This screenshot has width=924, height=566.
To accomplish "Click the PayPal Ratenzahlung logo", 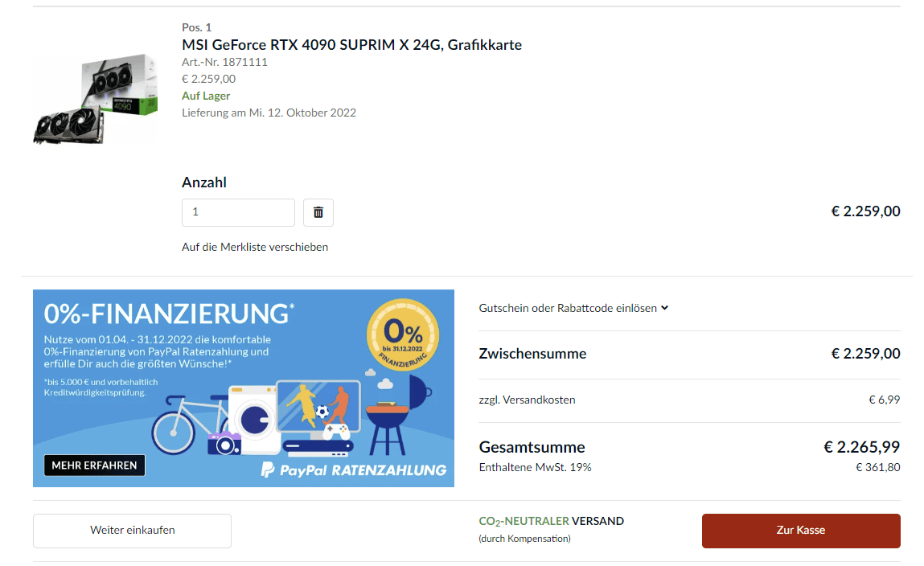I will pyautogui.click(x=354, y=470).
